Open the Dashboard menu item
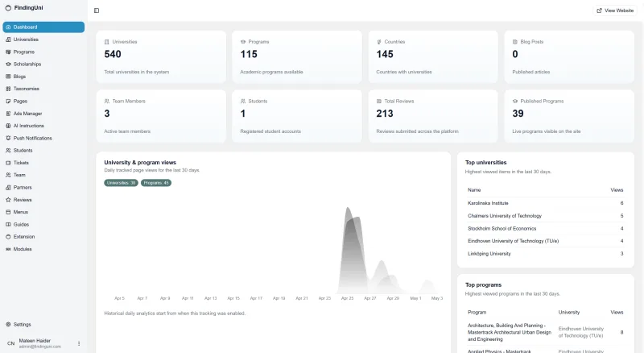 [43, 27]
